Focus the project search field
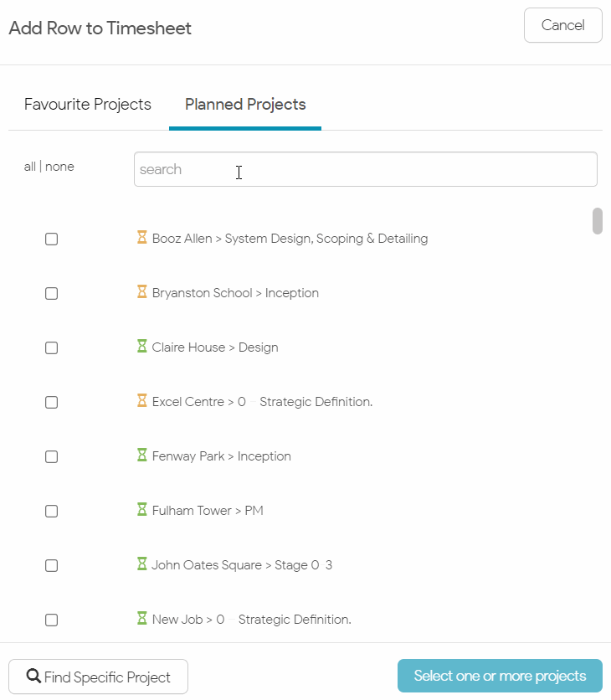 coord(366,169)
